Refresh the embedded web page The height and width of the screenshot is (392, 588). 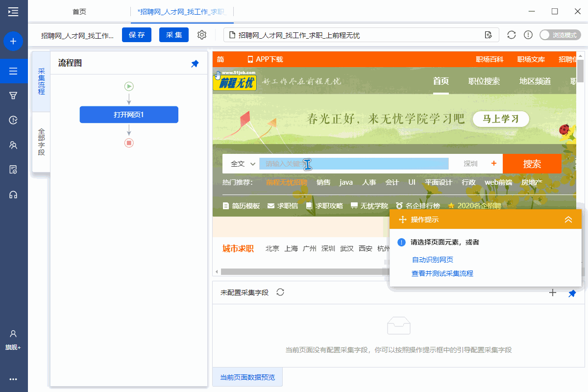point(512,35)
